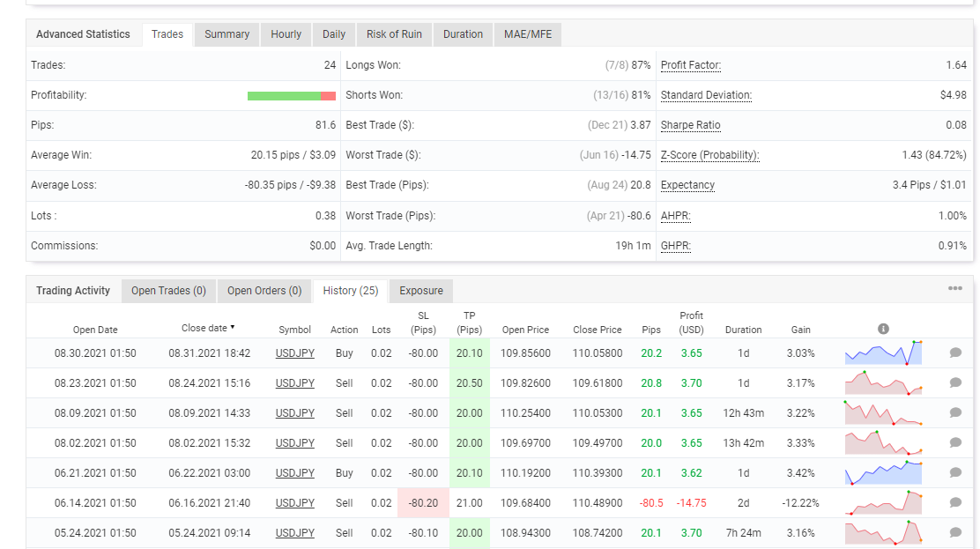Sort history by Action column

pyautogui.click(x=345, y=330)
